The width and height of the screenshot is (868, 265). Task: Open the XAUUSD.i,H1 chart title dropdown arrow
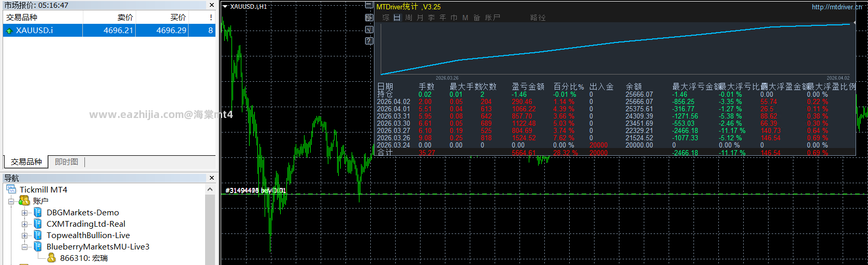pos(225,7)
